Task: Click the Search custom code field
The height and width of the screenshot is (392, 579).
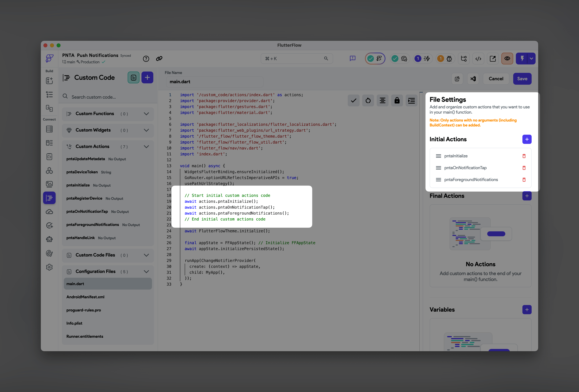Action: pyautogui.click(x=108, y=97)
